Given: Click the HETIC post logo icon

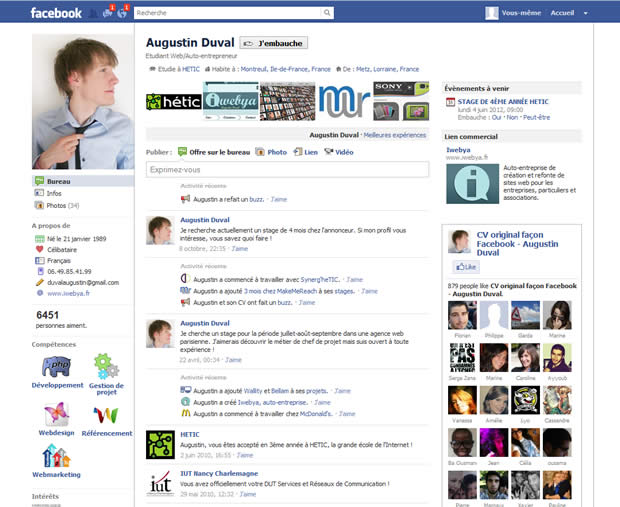Looking at the screenshot, I should (x=160, y=445).
